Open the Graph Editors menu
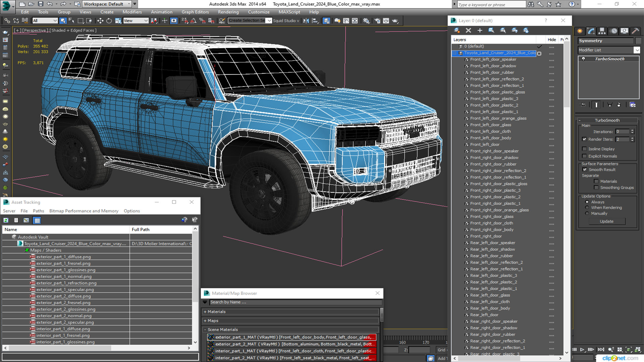 [x=195, y=12]
